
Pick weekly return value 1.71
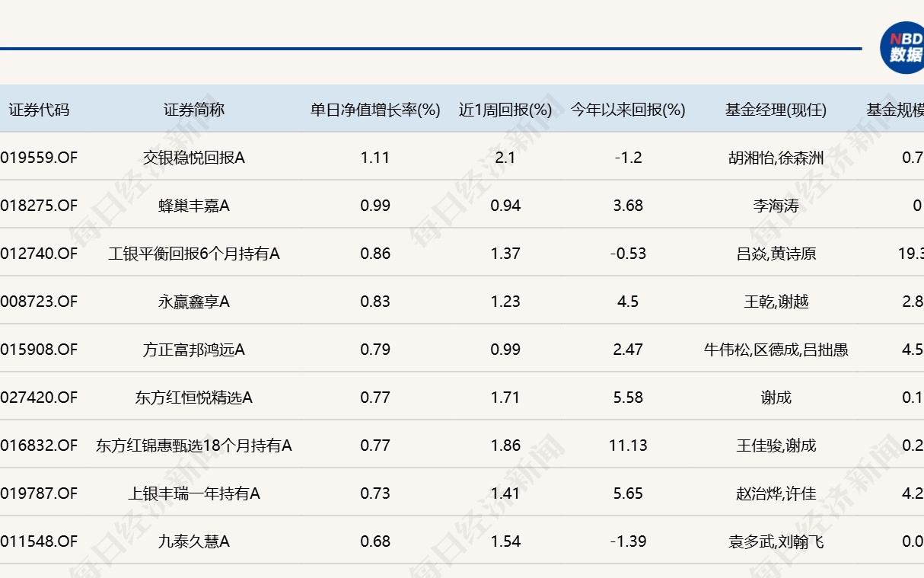pos(505,398)
